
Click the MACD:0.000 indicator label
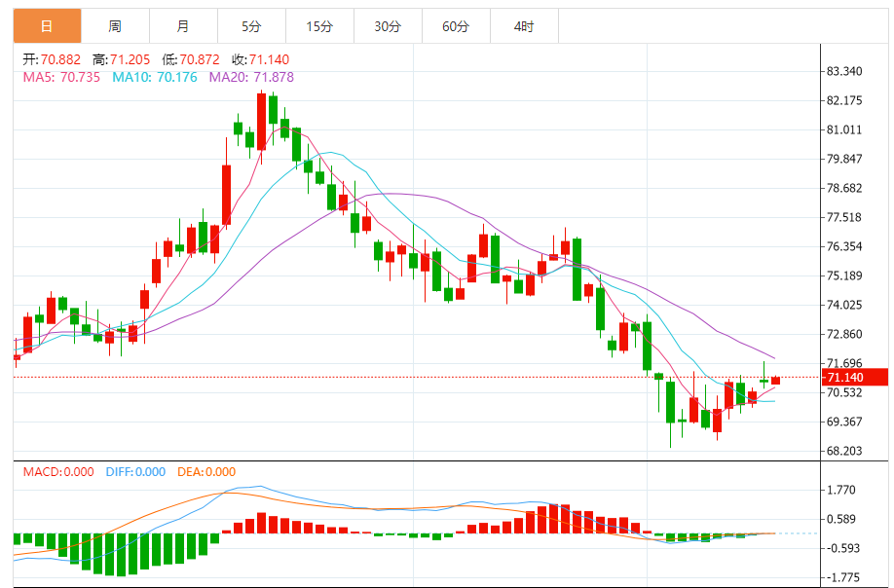click(x=58, y=472)
